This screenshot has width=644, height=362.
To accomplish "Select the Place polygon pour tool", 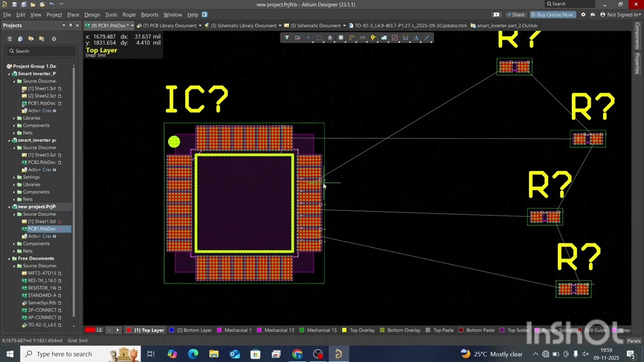I will 384,38.
